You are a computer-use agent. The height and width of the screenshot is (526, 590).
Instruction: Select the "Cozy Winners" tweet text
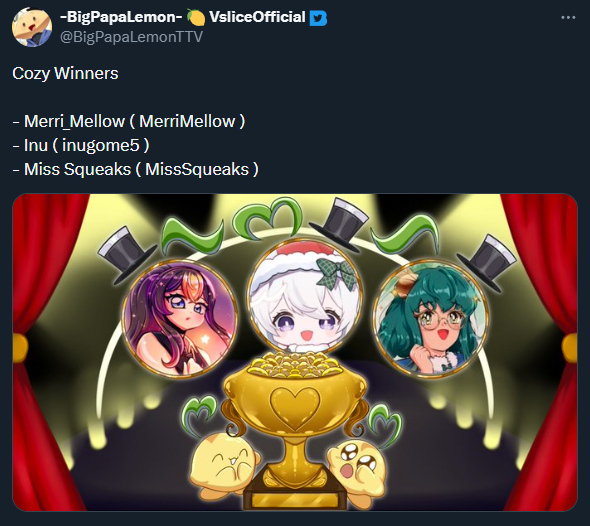[x=65, y=73]
